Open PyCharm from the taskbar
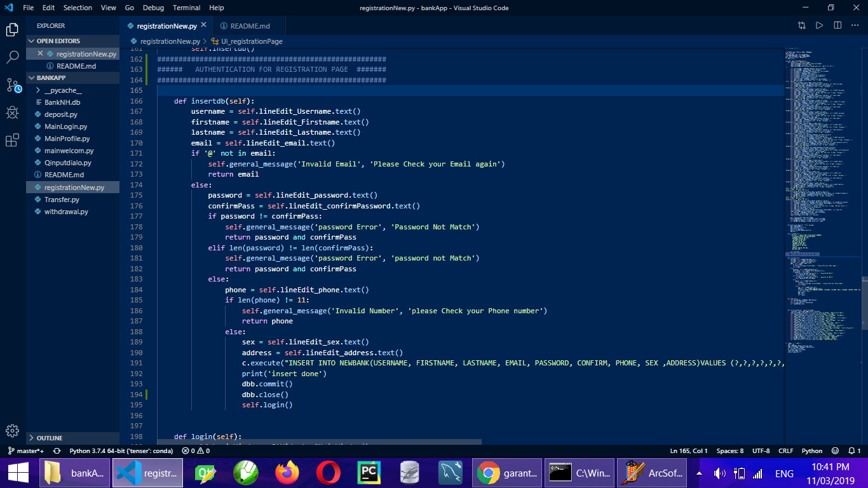868x488 pixels. (x=369, y=473)
